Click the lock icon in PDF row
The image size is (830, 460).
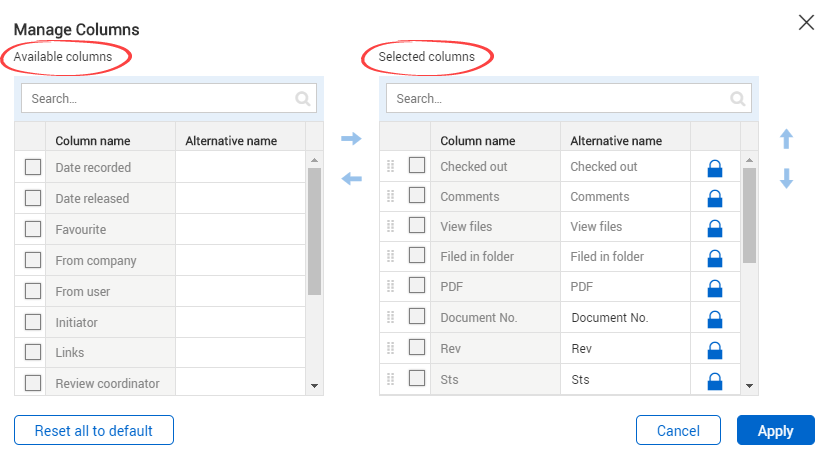[x=714, y=288]
